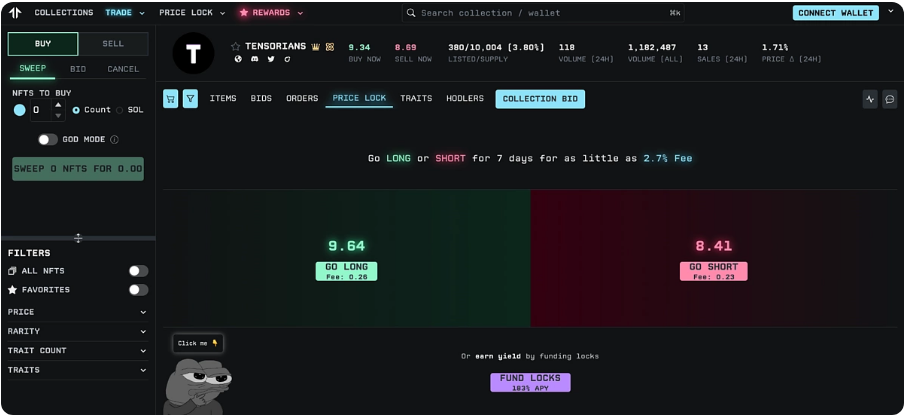Toggle the ALL NFTS filter switch

138,271
